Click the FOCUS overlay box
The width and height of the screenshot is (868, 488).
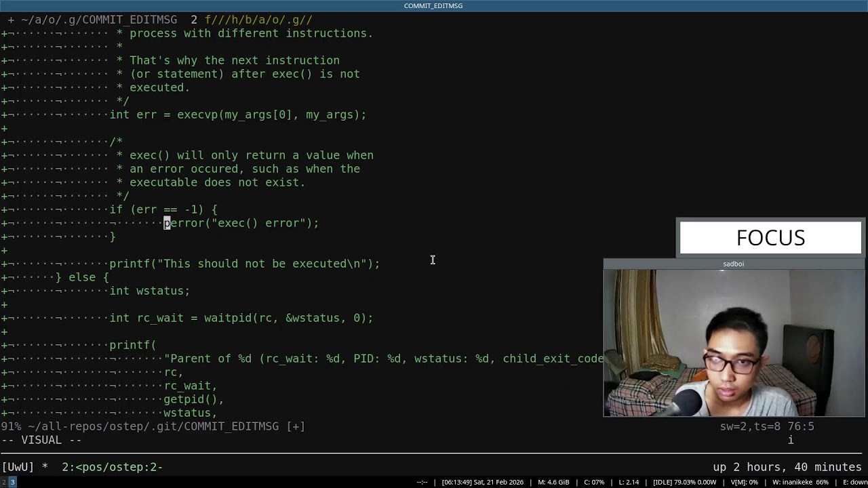[x=770, y=238]
